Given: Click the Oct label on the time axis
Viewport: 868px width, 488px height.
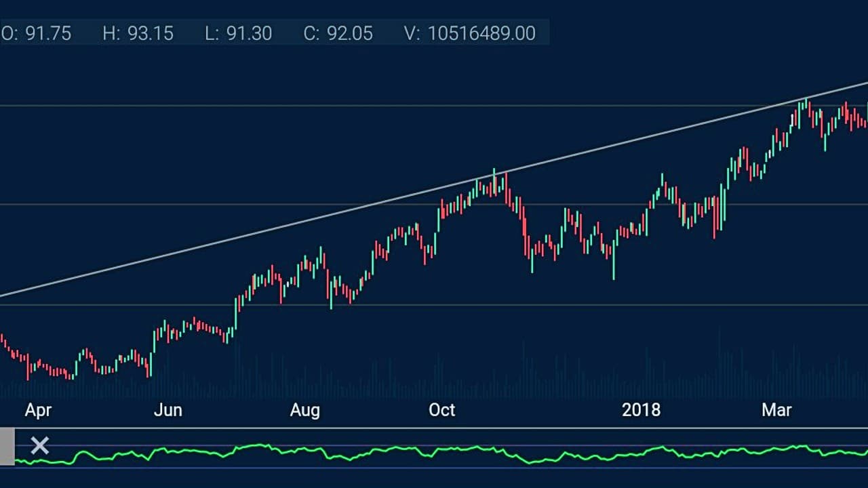Looking at the screenshot, I should (x=442, y=410).
